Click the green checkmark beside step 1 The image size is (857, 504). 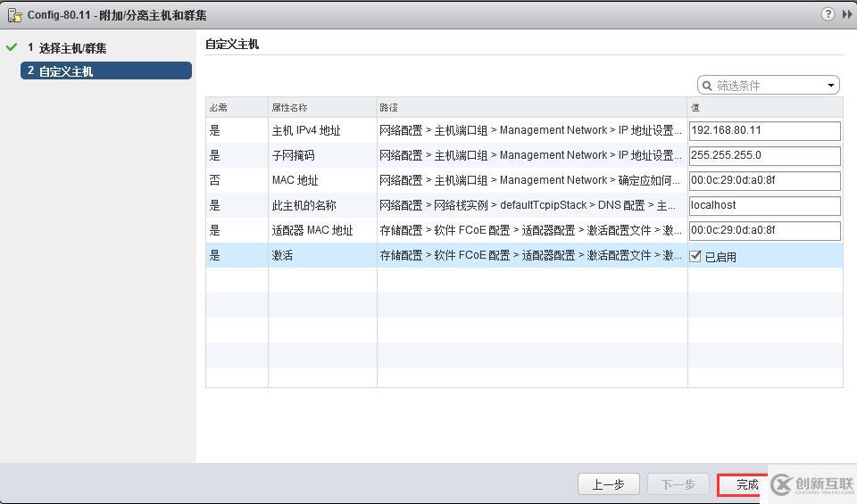click(12, 47)
